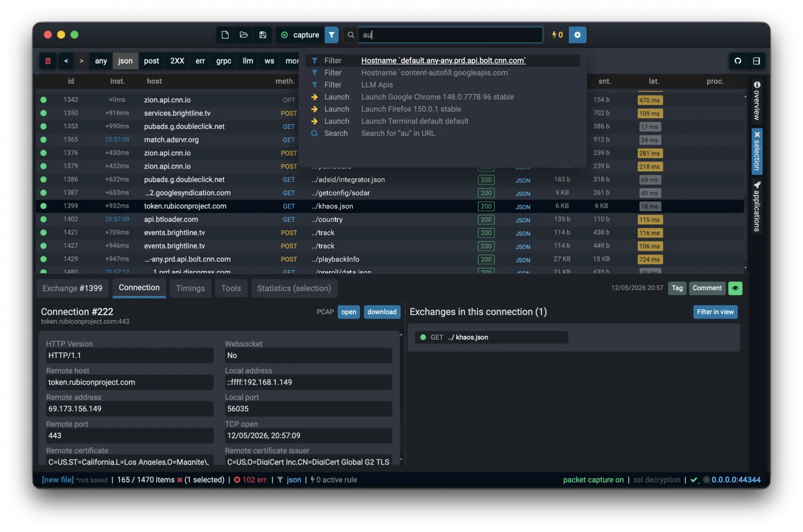Toggle the 'json' filter chip
Viewport: 803px width, 532px height.
[125, 61]
